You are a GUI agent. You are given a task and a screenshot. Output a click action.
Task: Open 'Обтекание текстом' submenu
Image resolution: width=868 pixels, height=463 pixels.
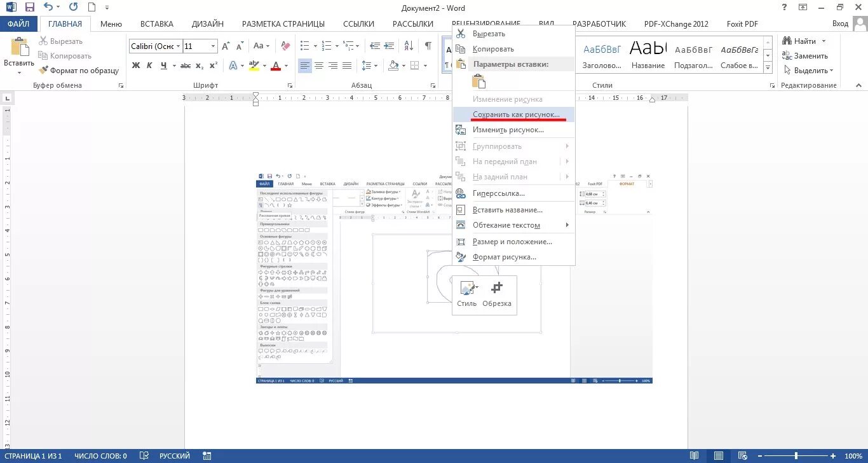(513, 225)
